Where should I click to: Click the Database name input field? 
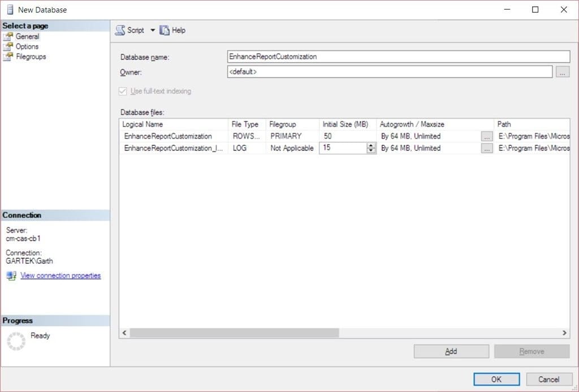(399, 56)
